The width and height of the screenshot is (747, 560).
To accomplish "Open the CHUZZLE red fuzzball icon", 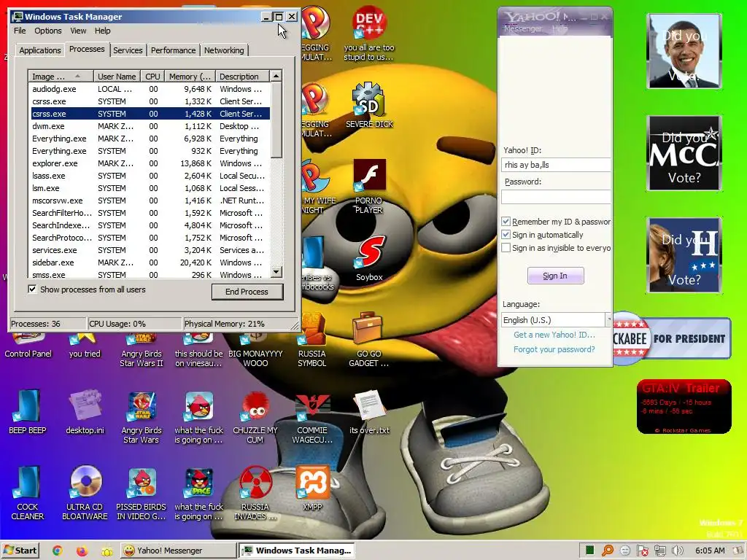I will click(x=255, y=417).
